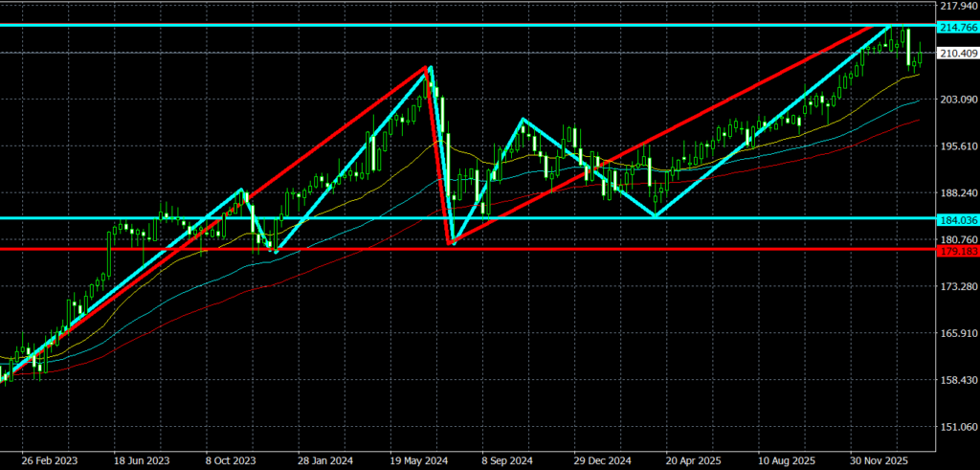This screenshot has width=980, height=470.
Task: Click the 26 Feb 2023 date label
Action: pyautogui.click(x=49, y=459)
